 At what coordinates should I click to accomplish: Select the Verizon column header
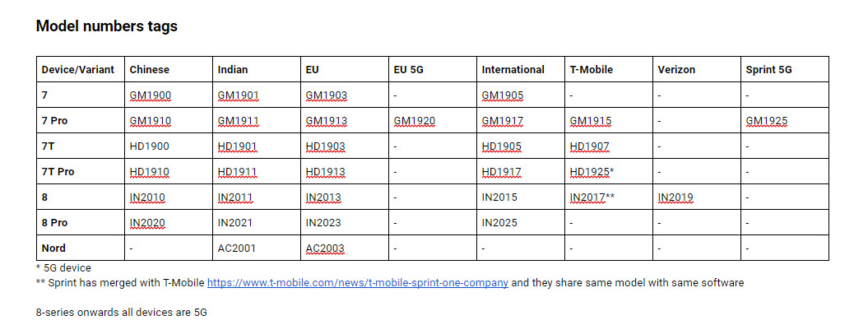click(x=696, y=69)
